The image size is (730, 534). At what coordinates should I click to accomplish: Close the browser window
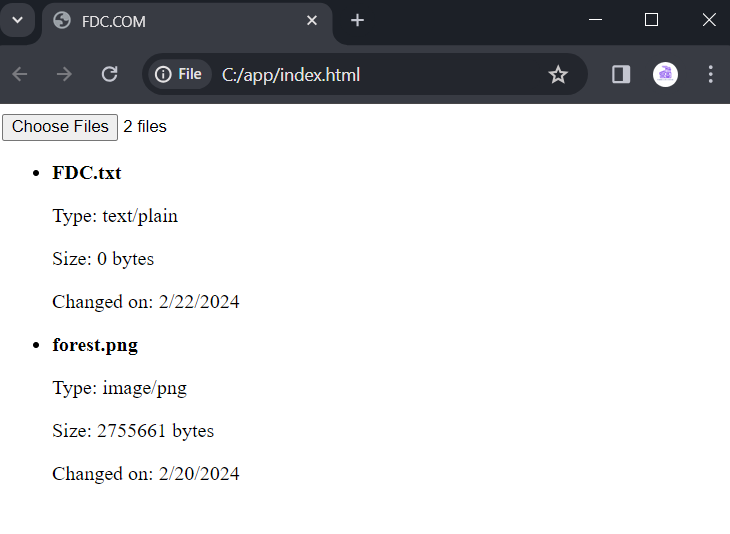(x=709, y=20)
